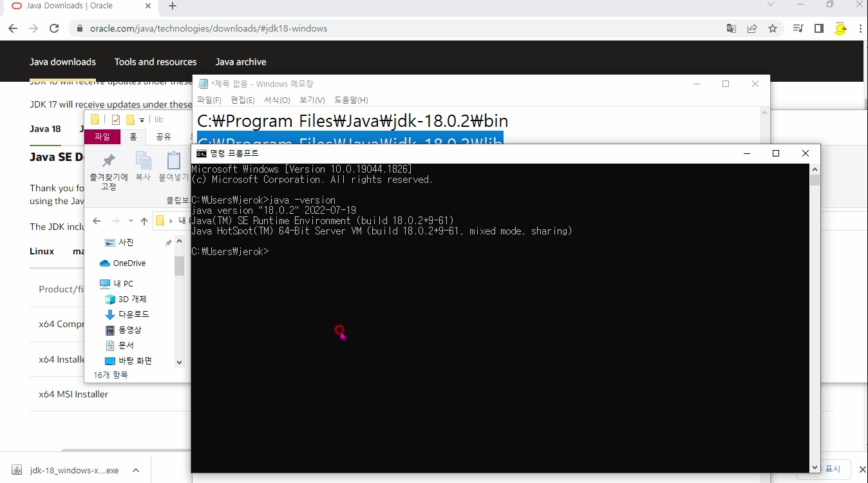868x483 pixels.
Task: Open the 파일 tab in File Explorer ribbon
Action: pyautogui.click(x=102, y=137)
